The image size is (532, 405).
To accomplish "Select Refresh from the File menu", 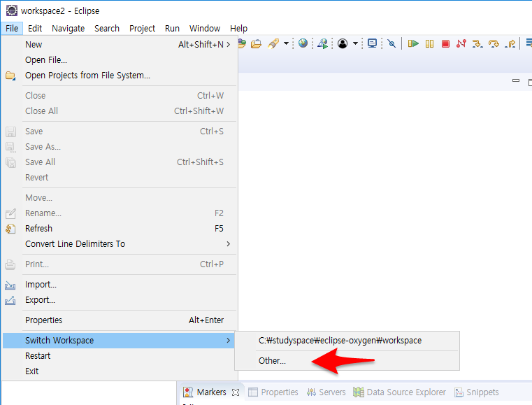I will click(119, 229).
